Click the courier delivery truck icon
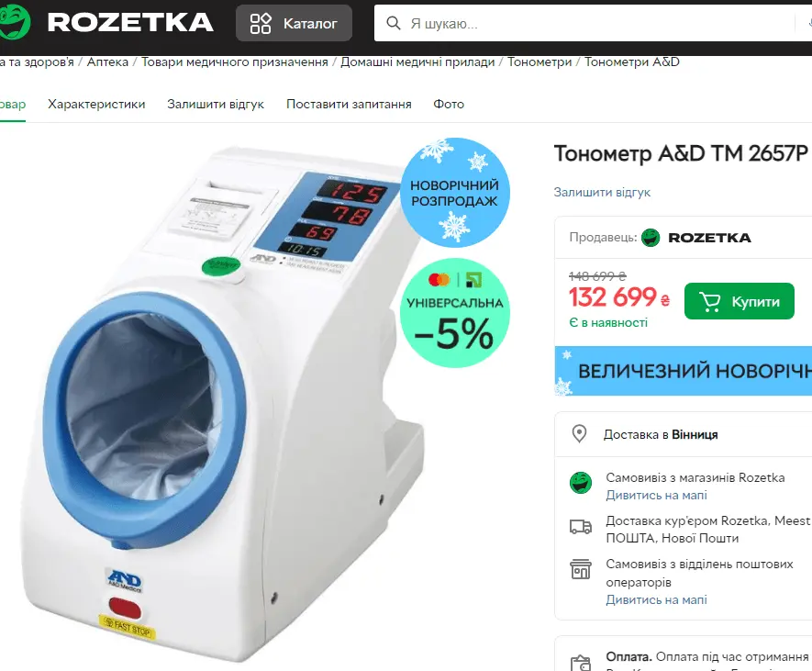Image resolution: width=812 pixels, height=671 pixels. pos(581,527)
